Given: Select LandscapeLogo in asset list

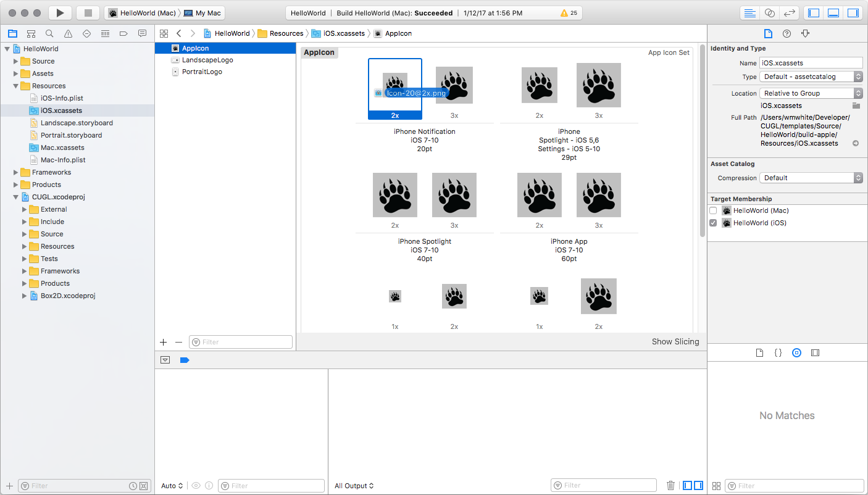Looking at the screenshot, I should pos(207,60).
